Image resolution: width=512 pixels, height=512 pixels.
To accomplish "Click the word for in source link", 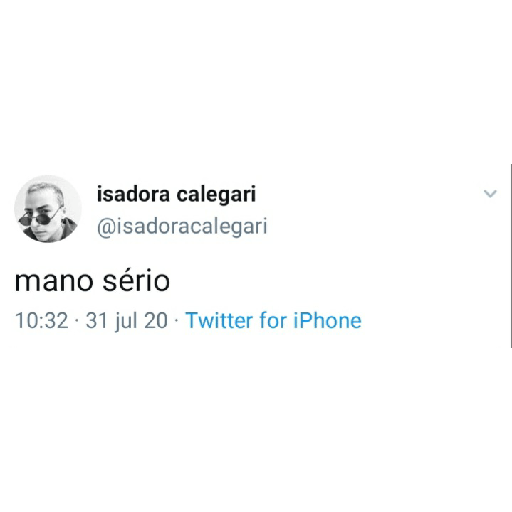I will pyautogui.click(x=273, y=320).
